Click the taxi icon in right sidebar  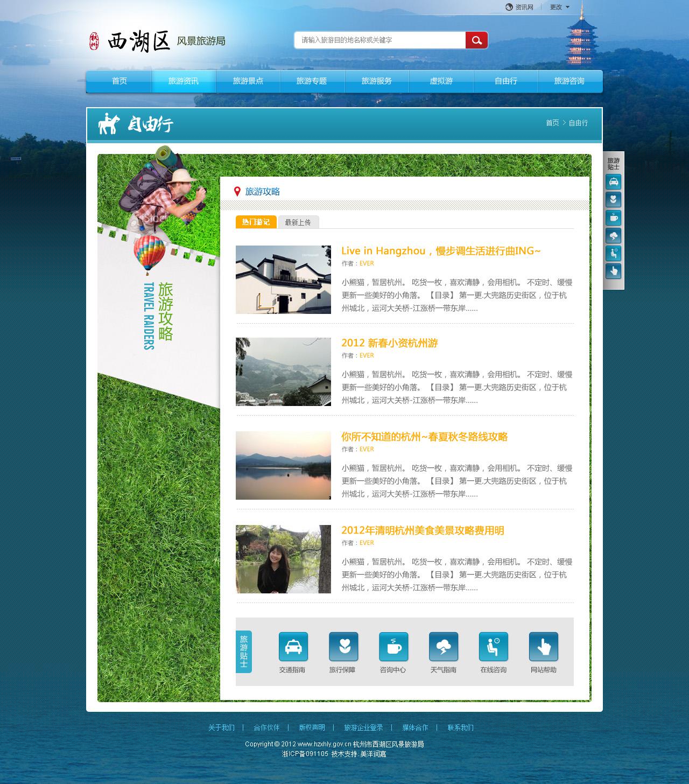(x=614, y=182)
